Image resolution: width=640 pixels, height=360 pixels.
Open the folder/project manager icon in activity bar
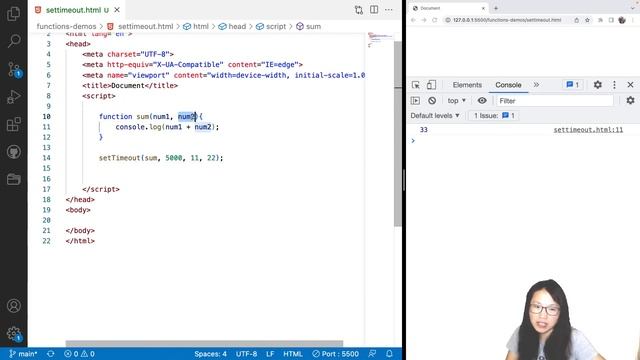coord(13,179)
